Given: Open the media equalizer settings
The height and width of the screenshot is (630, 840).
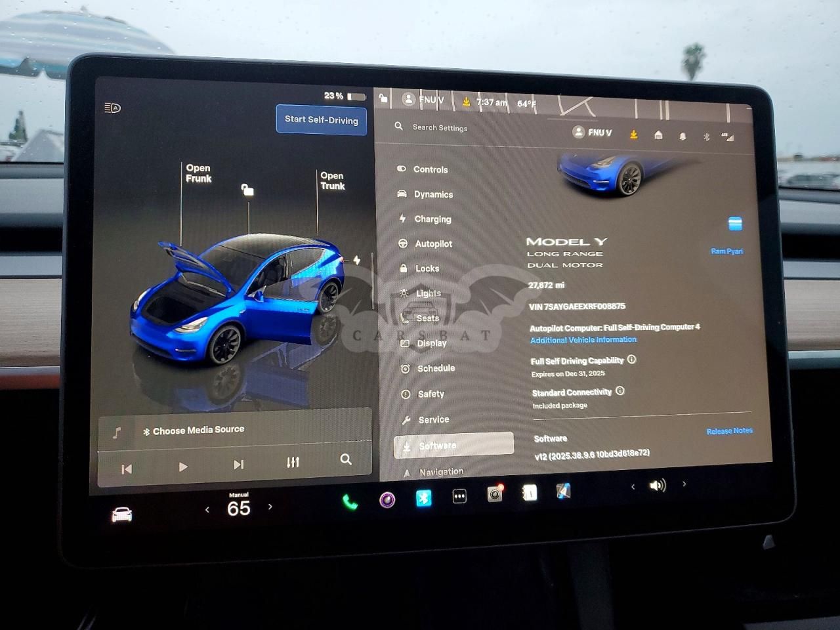Looking at the screenshot, I should [x=293, y=463].
